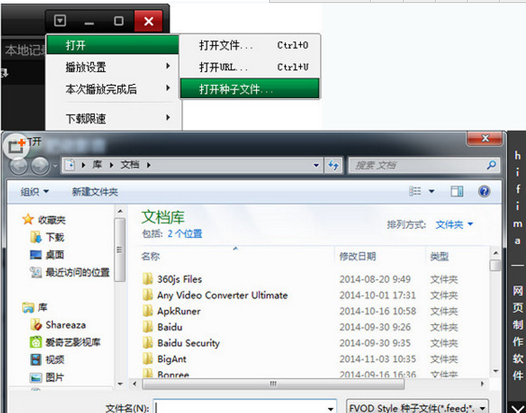
Task: Click the file list vertical scroll up arrow
Action: point(495,252)
